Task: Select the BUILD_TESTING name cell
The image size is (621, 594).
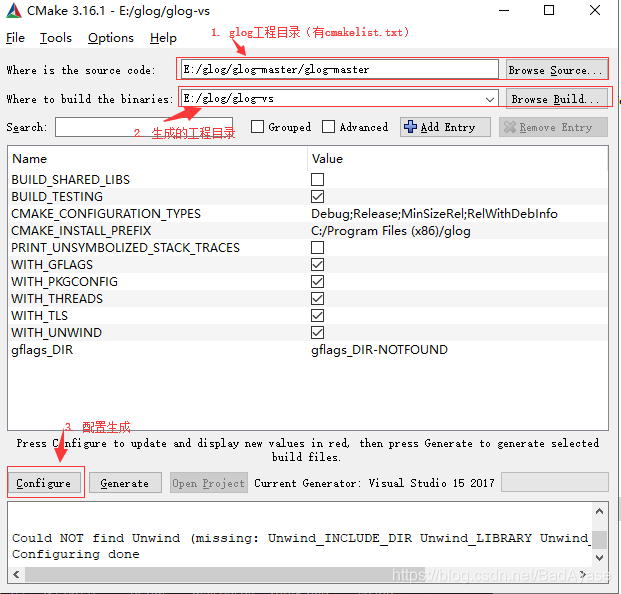Action: pyautogui.click(x=57, y=197)
